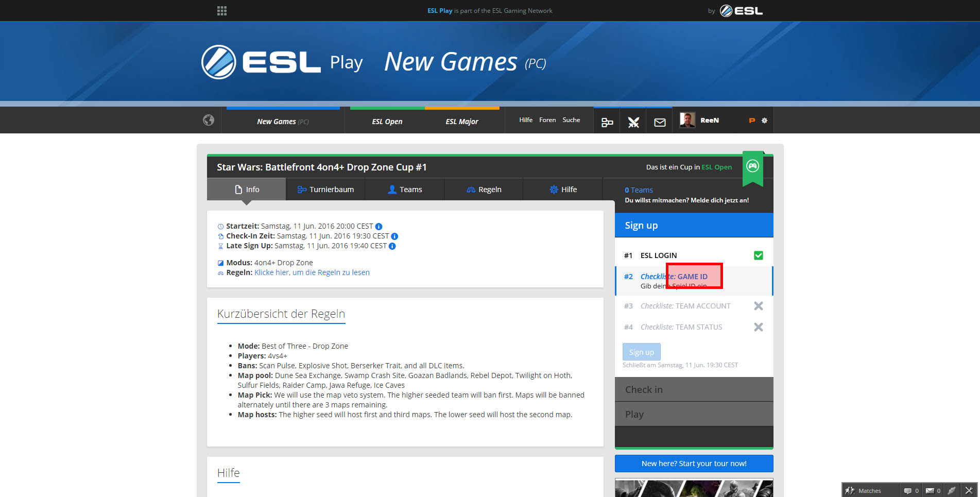Select ESL Open in navigation bar
The height and width of the screenshot is (497, 980).
point(387,122)
